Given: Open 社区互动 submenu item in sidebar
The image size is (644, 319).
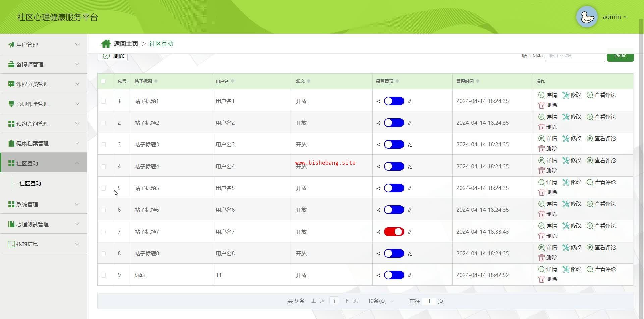Looking at the screenshot, I should coord(30,184).
